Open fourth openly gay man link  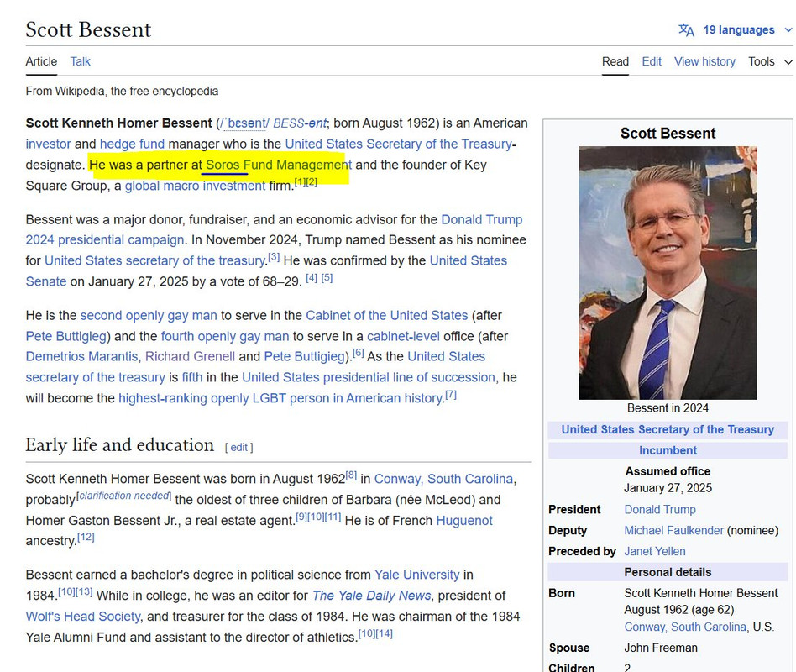click(225, 336)
